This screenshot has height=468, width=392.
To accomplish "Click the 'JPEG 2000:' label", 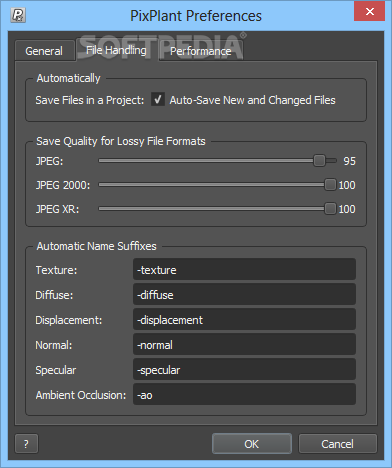I will pos(63,185).
